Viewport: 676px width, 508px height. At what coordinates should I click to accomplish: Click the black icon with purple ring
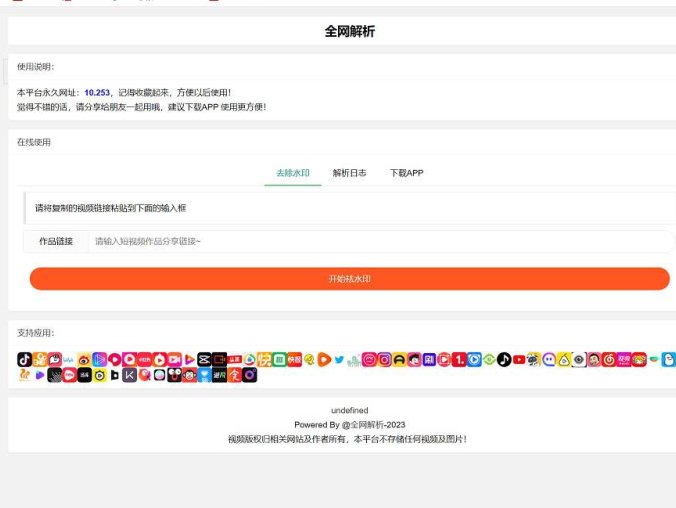(250, 375)
